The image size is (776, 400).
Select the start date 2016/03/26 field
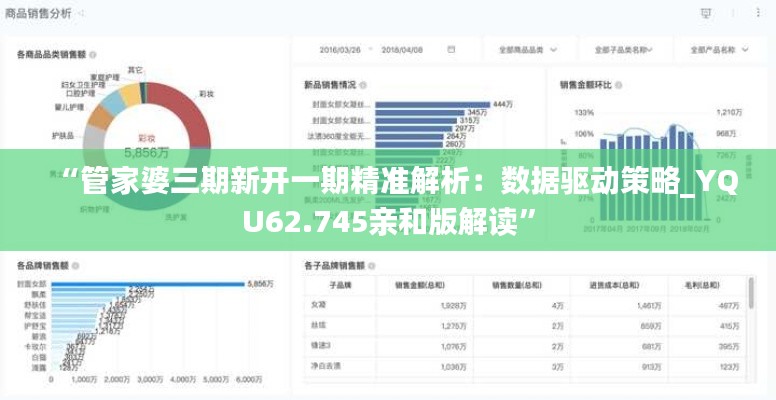coord(340,50)
